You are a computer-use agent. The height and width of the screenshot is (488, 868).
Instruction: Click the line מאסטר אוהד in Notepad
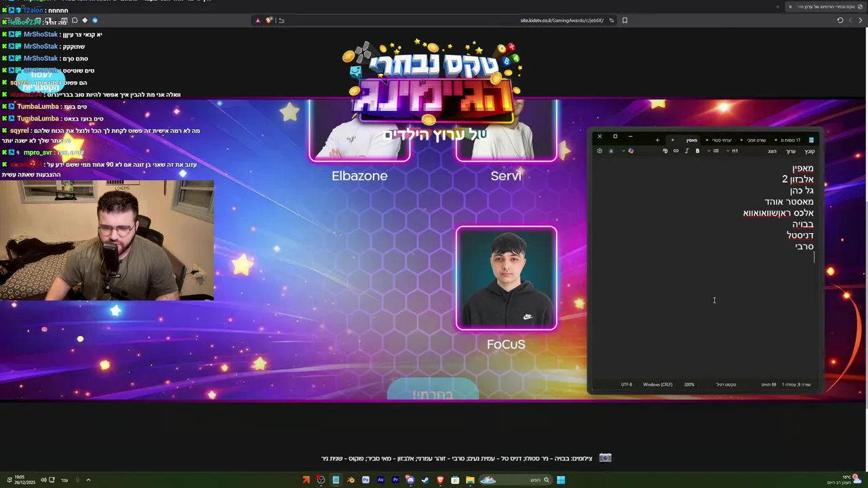(x=789, y=202)
